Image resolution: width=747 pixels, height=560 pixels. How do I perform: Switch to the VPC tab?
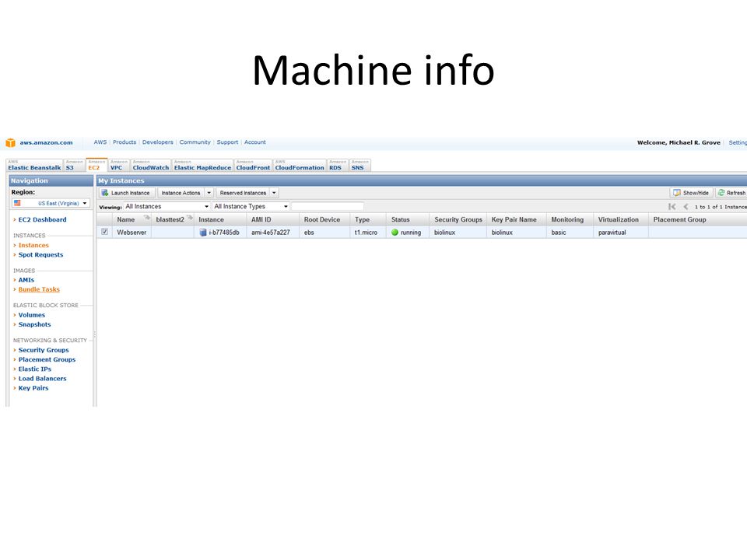pyautogui.click(x=118, y=165)
